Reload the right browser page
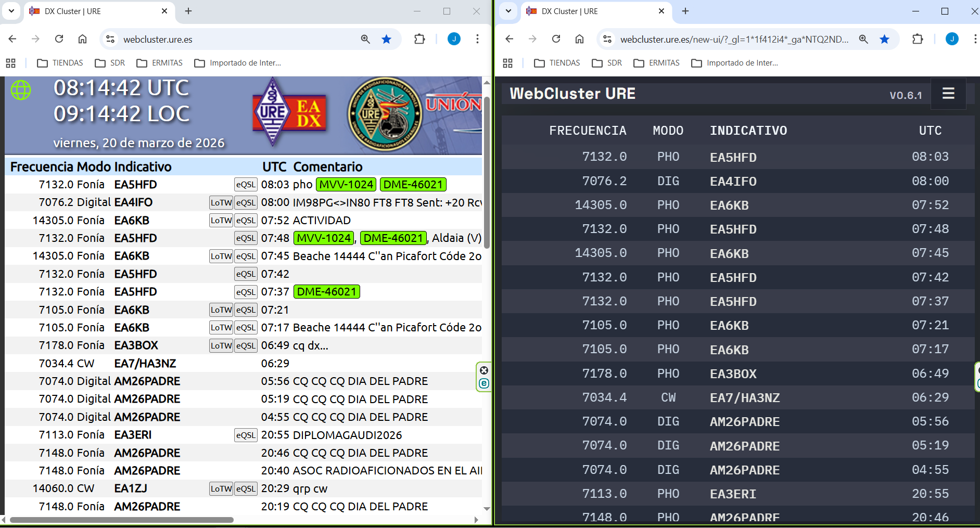 pyautogui.click(x=556, y=39)
